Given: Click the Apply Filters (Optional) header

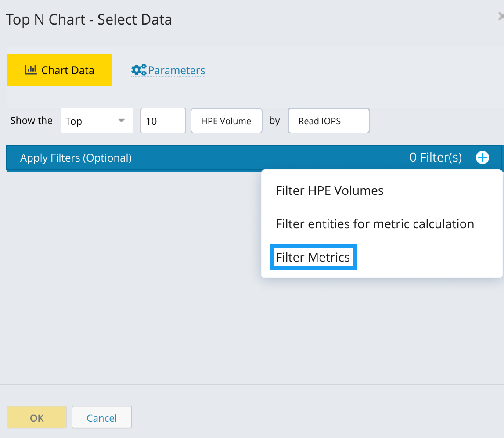Looking at the screenshot, I should [x=76, y=158].
